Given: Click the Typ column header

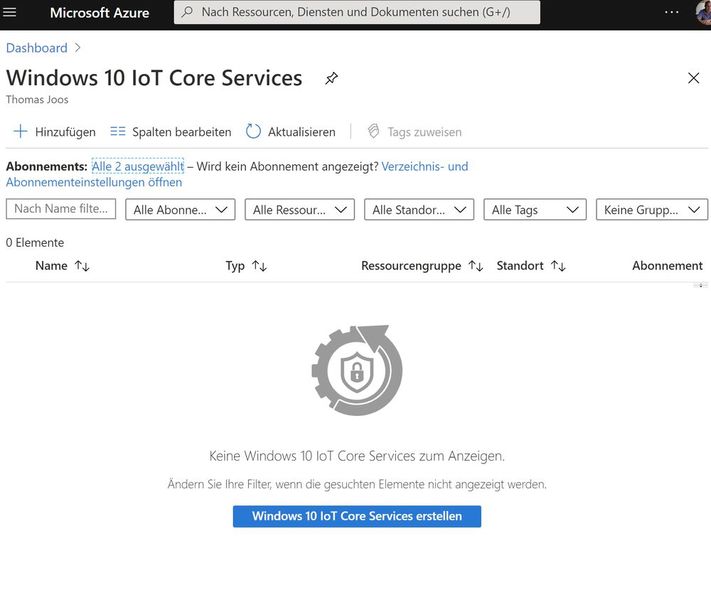Looking at the screenshot, I should (x=235, y=266).
